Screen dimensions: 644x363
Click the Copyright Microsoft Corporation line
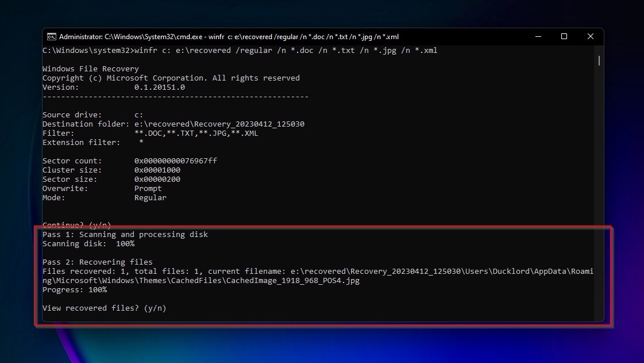pos(171,78)
